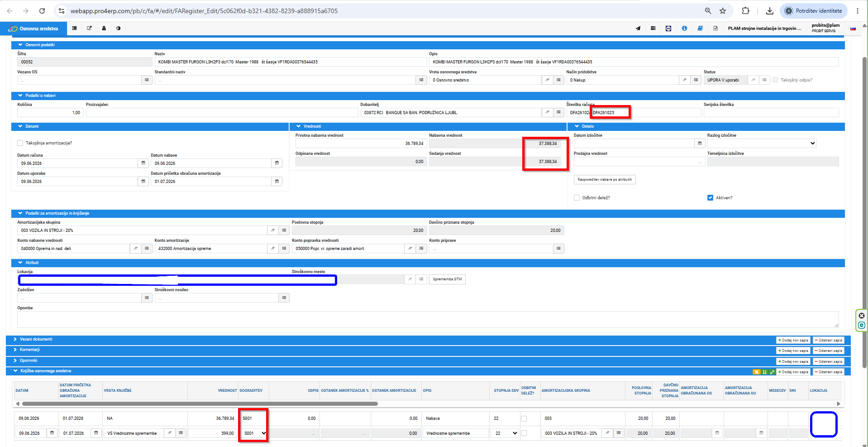Viewport: 868px width, 447px height.
Task: Click the Sprememba STM button
Action: [447, 279]
